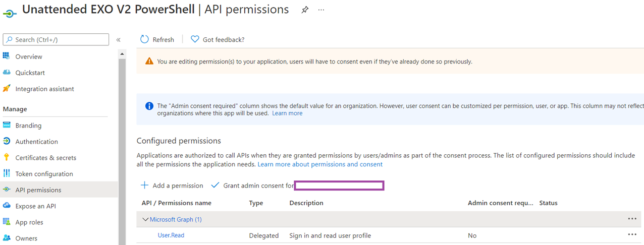The height and width of the screenshot is (245, 644).
Task: Click the Manage section label
Action: (x=15, y=109)
